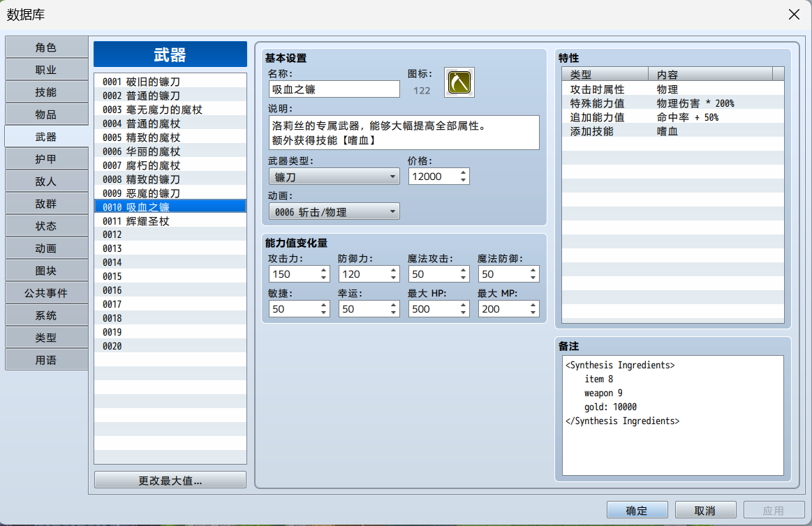Decrease 魔法防御 value with down arrow

click(x=533, y=278)
